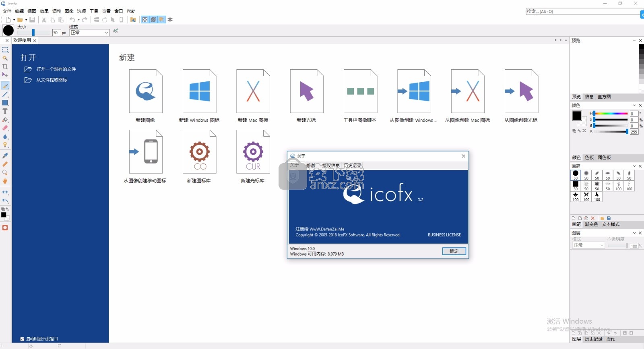Expand the layers panel options chevron
Viewport: 644px width, 349px height.
pyautogui.click(x=634, y=233)
